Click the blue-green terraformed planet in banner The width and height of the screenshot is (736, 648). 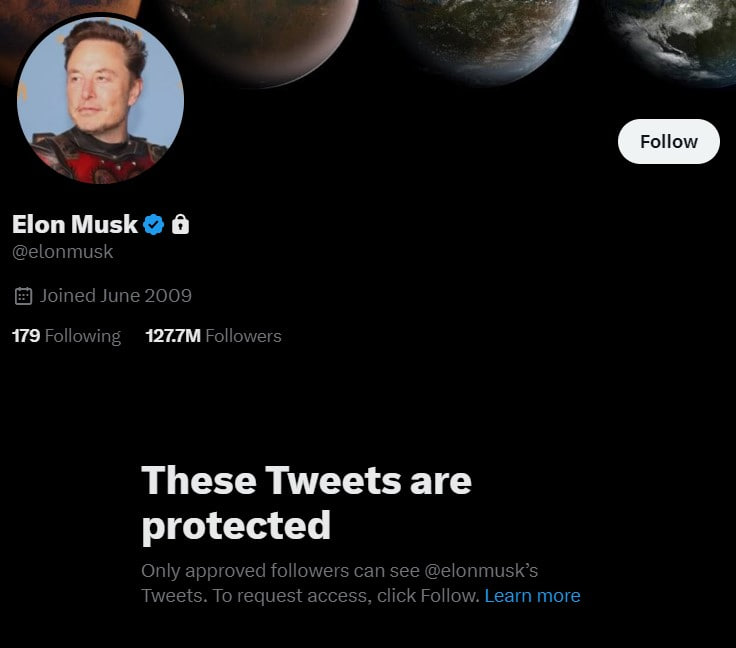(483, 40)
